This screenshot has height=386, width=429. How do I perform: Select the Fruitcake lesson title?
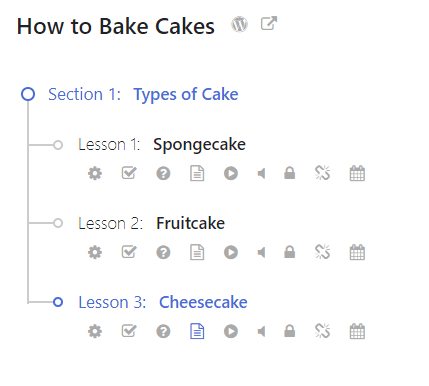191,223
